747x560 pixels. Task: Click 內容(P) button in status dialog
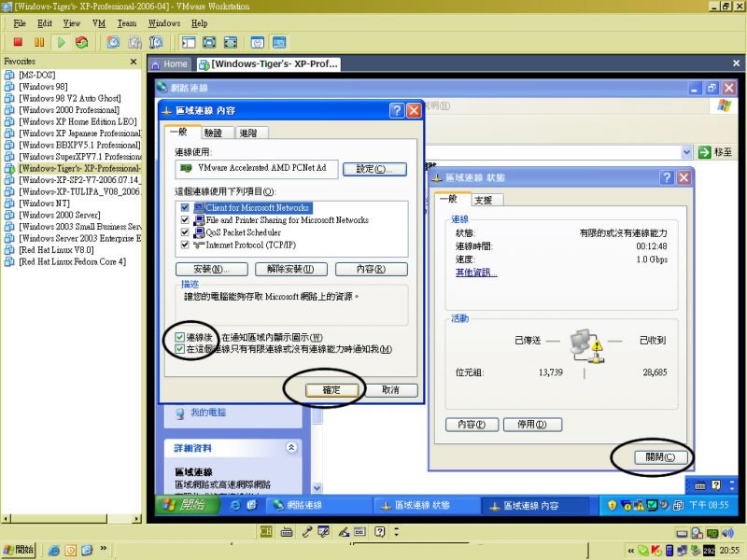[472, 425]
